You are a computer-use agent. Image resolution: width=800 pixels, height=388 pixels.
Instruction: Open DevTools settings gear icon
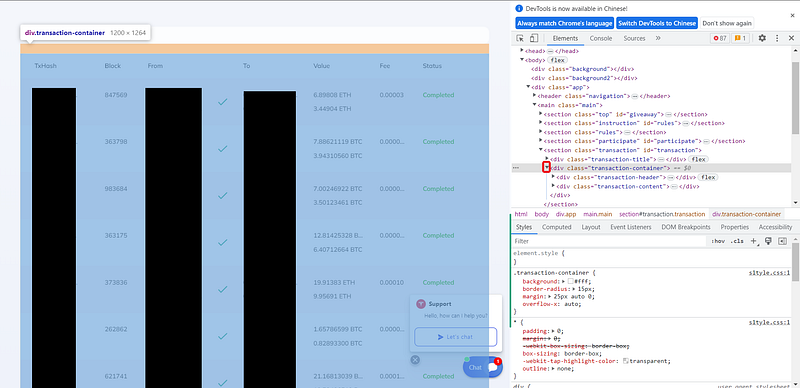pos(762,38)
